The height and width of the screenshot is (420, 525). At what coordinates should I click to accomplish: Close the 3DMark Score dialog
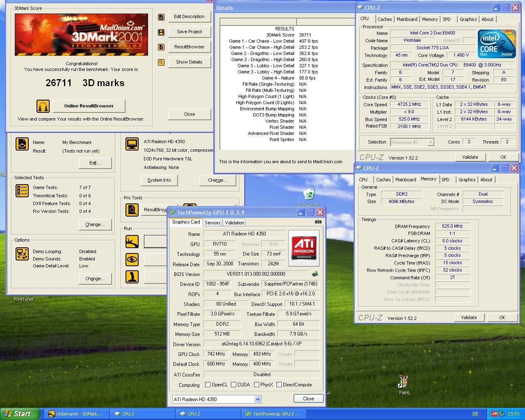189,114
